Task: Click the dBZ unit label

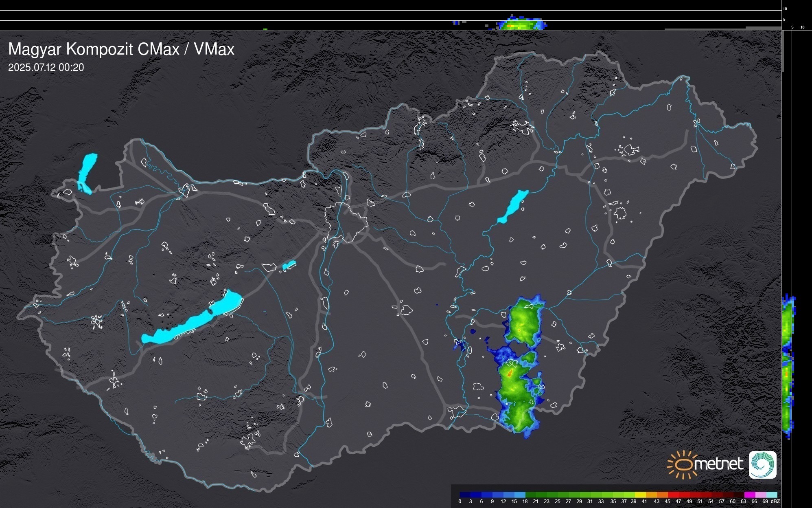Action: (775, 501)
